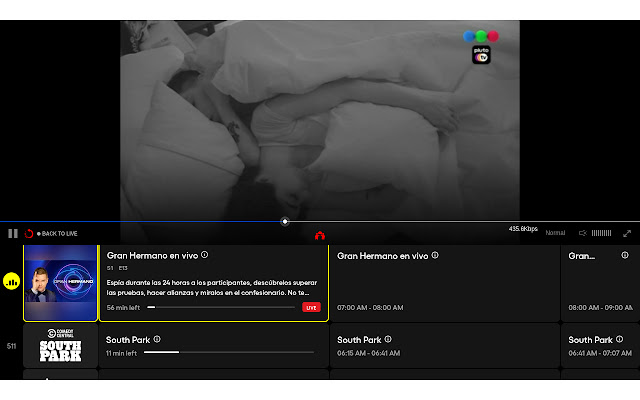The width and height of the screenshot is (640, 400).
Task: Click channel number 511 label
Action: pyautogui.click(x=11, y=346)
